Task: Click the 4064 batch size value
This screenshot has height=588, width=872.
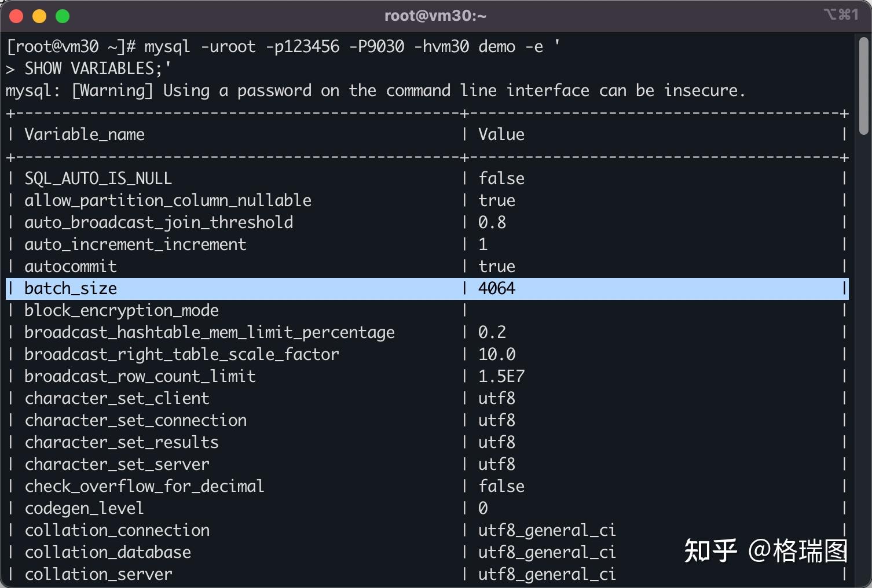Action: click(x=496, y=288)
